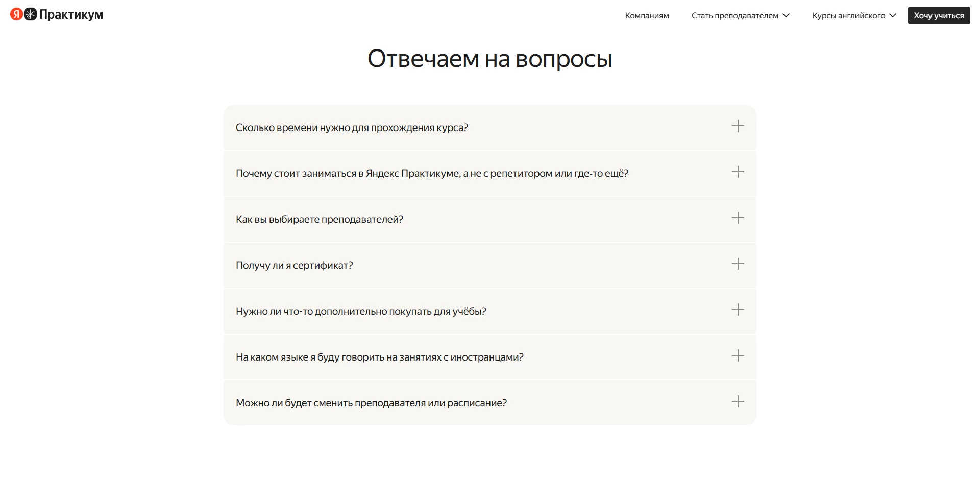The width and height of the screenshot is (980, 486).
Task: Click the red Yandex "Я" logo icon
Action: [x=15, y=15]
